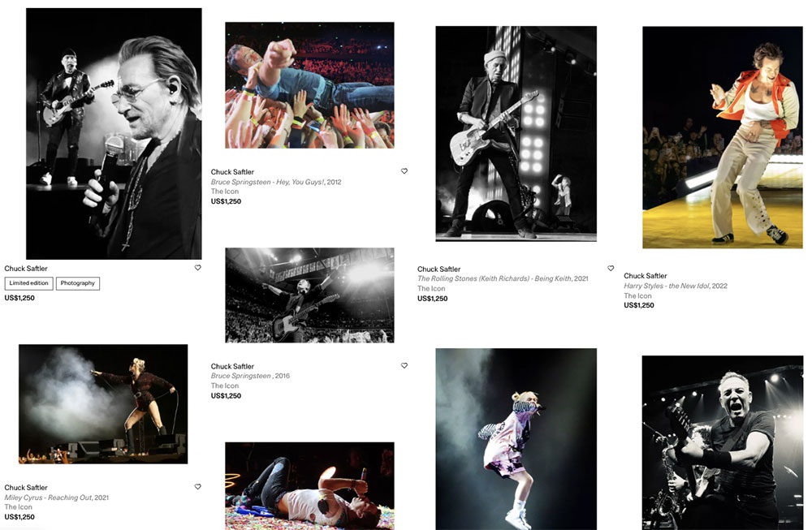812x530 pixels.
Task: View the Springsteen crowd-surfing photo
Action: 309,85
